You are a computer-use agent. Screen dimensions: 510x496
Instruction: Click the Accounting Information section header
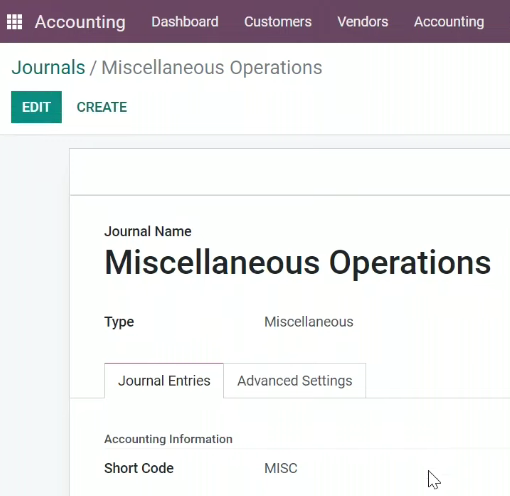coord(168,439)
